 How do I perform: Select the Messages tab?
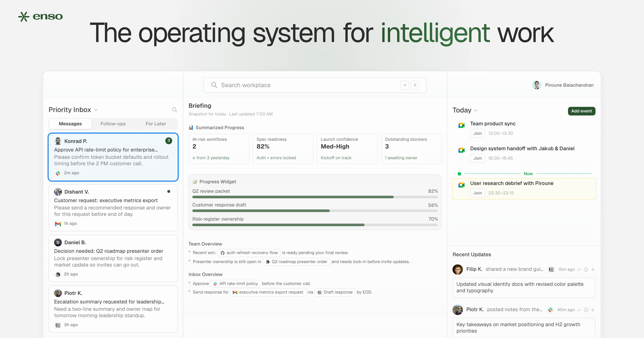(70, 124)
